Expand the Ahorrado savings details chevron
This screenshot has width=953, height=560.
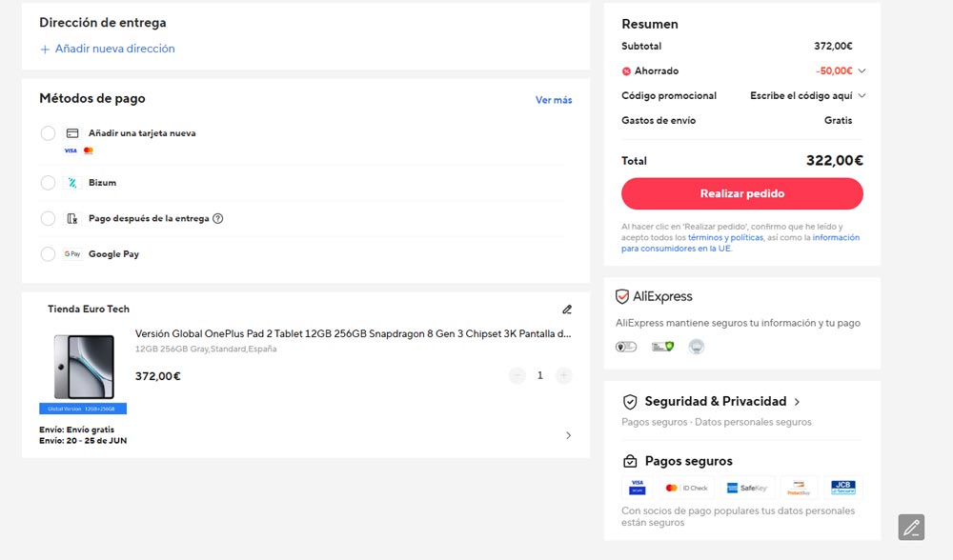[x=862, y=71]
